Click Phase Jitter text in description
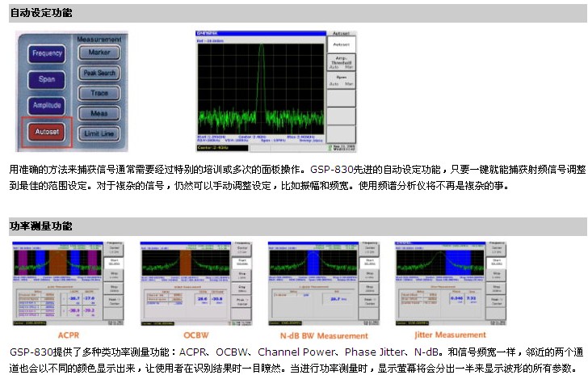The image size is (588, 392). tap(374, 352)
